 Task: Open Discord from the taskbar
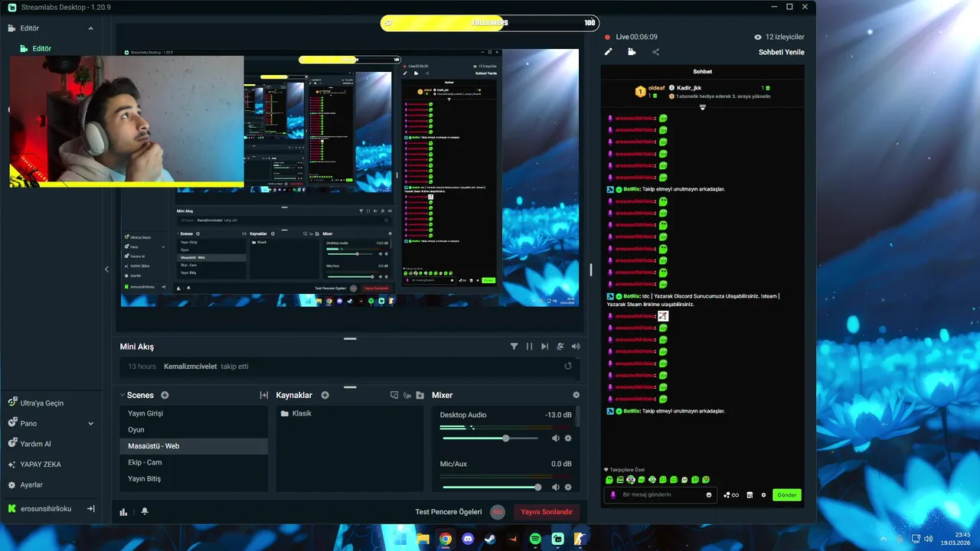(x=468, y=539)
